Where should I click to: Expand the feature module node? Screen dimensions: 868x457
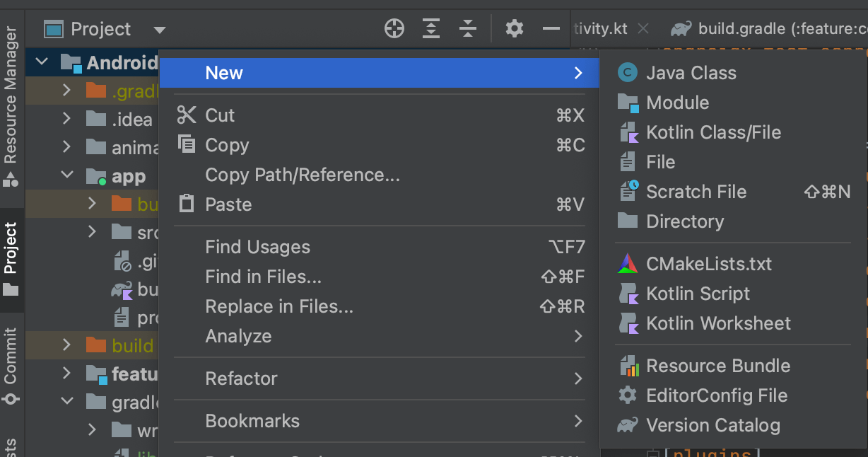[66, 373]
